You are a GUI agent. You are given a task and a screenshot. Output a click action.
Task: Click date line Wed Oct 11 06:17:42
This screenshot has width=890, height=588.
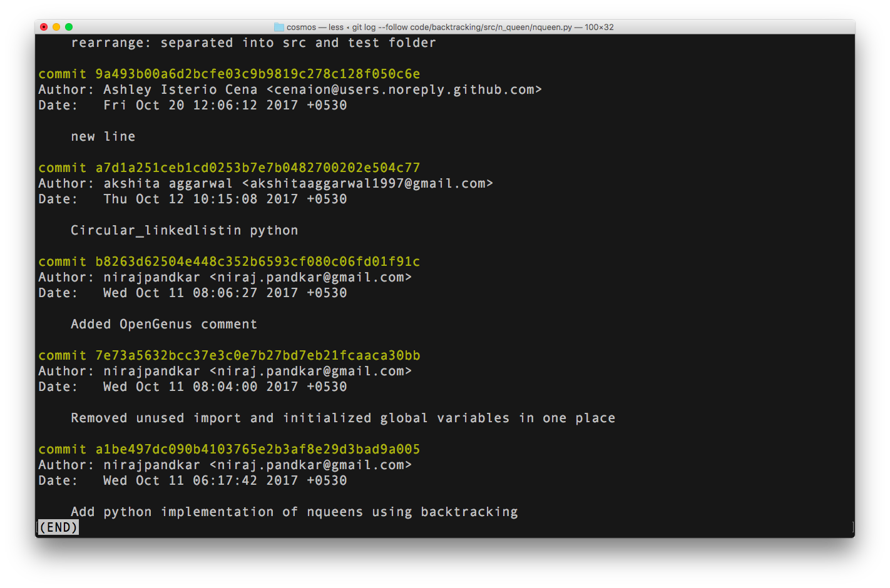click(193, 480)
